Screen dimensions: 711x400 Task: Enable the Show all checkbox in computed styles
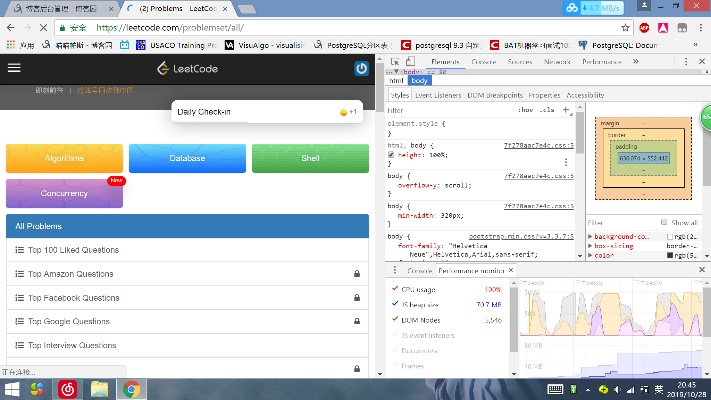[x=664, y=222]
